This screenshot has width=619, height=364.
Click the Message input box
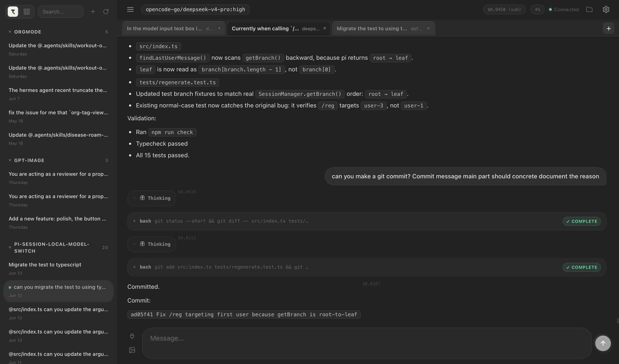coord(367,343)
